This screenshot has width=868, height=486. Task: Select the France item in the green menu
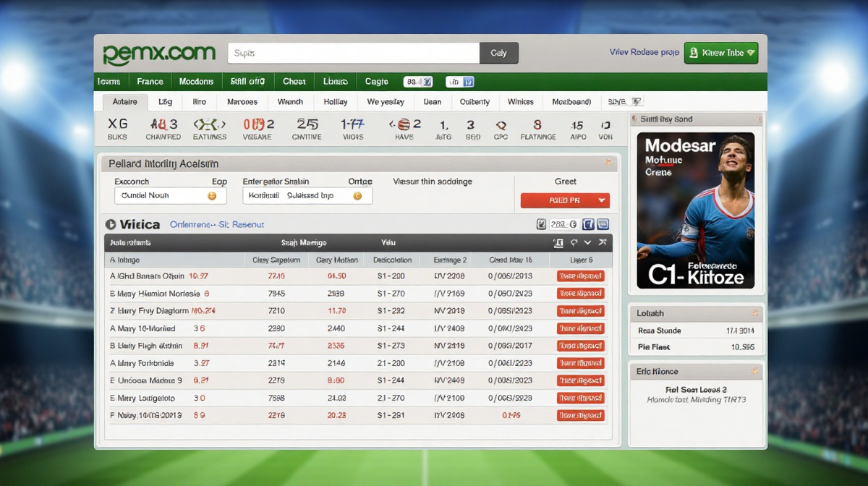tap(150, 82)
